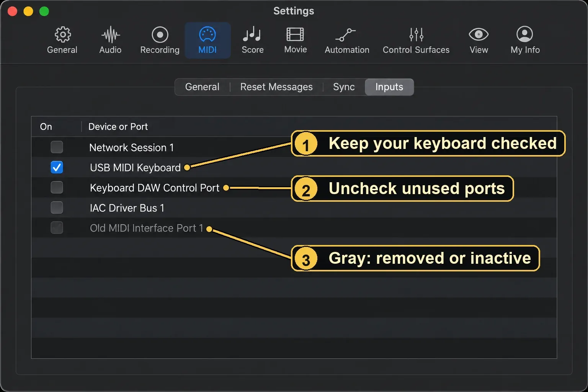Switch to Reset Messages tab
Viewport: 588px width, 392px height.
tap(276, 87)
